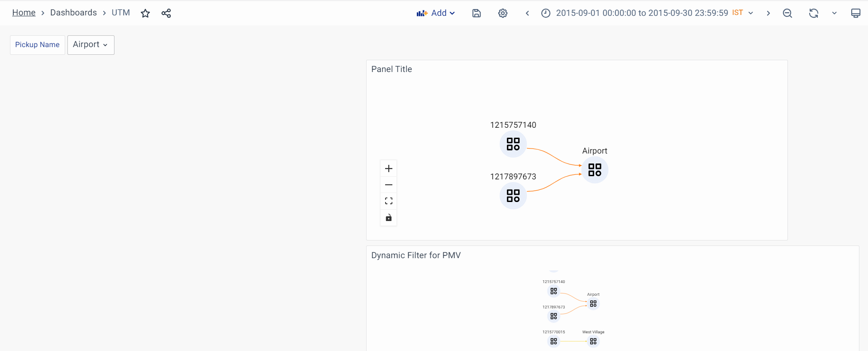
Task: Click the share dashboard icon
Action: point(166,14)
